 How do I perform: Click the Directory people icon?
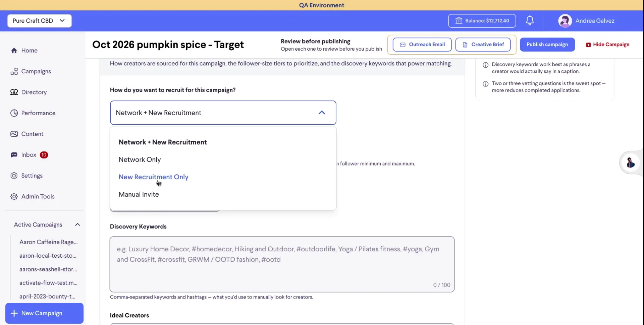[14, 92]
